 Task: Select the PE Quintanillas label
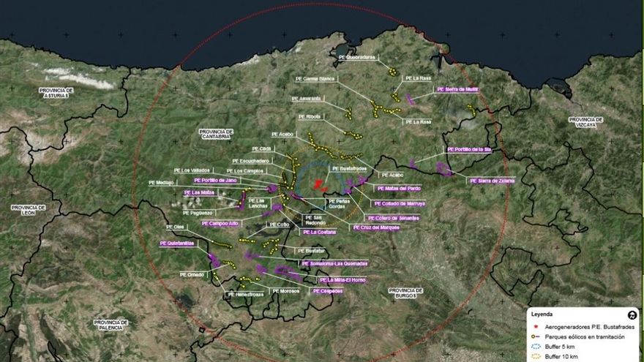point(176,244)
